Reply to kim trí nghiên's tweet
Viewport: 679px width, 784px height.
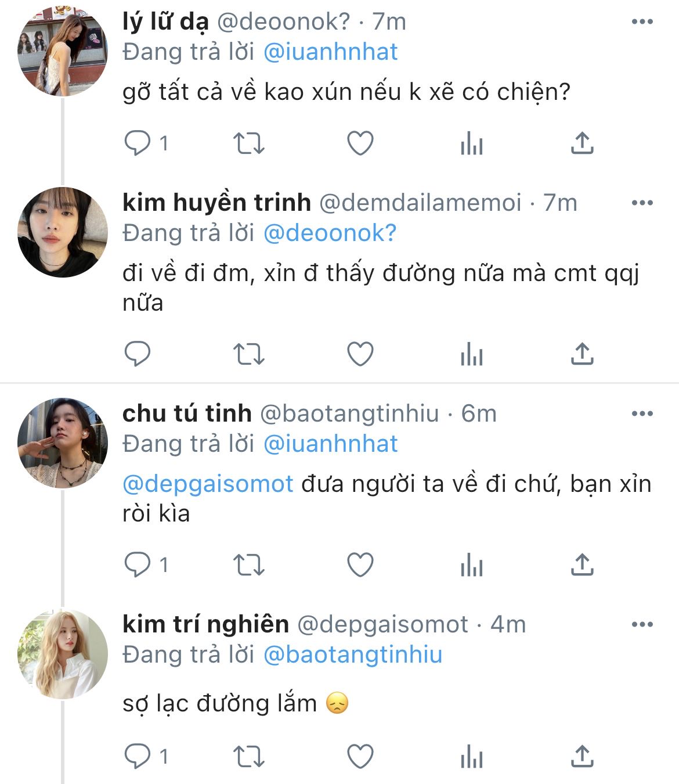tap(138, 756)
